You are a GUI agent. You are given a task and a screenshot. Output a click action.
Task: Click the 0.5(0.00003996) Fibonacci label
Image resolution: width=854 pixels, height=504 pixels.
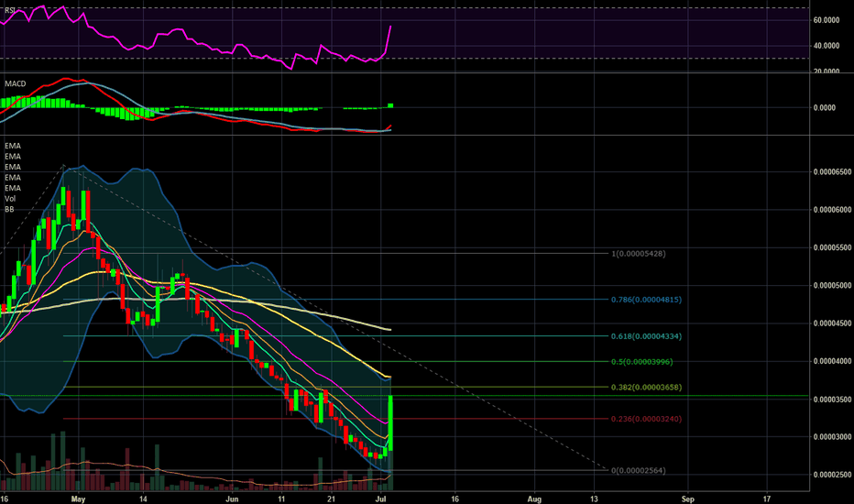click(641, 362)
